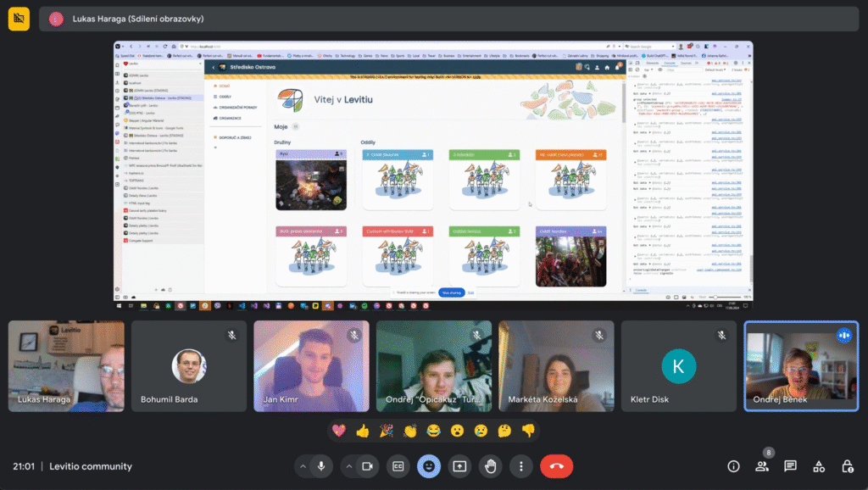The height and width of the screenshot is (490, 868).
Task: Toggle closed captions
Action: tap(398, 466)
